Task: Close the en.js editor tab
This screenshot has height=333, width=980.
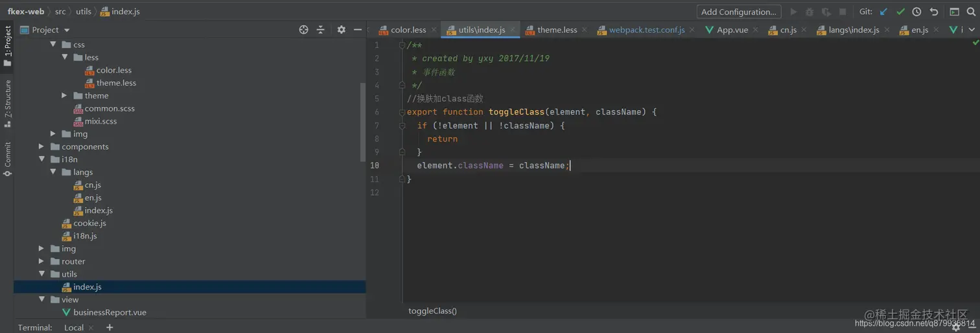Action: [x=937, y=30]
